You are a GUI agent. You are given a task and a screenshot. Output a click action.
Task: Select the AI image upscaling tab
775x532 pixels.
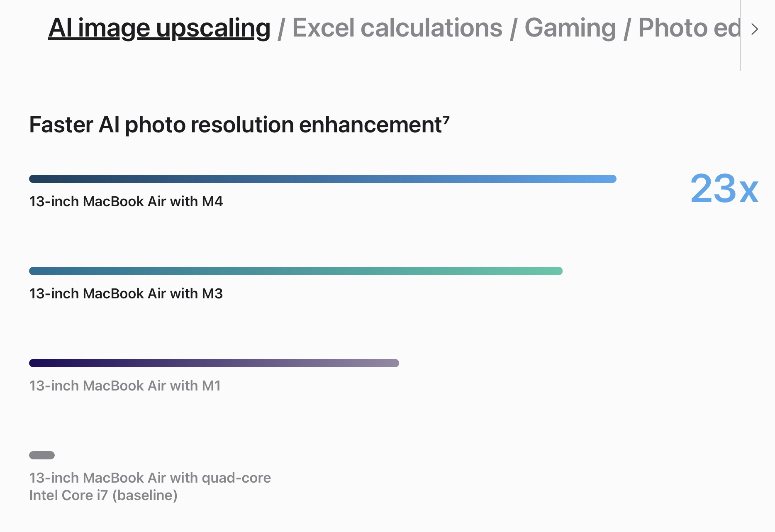pyautogui.click(x=159, y=28)
